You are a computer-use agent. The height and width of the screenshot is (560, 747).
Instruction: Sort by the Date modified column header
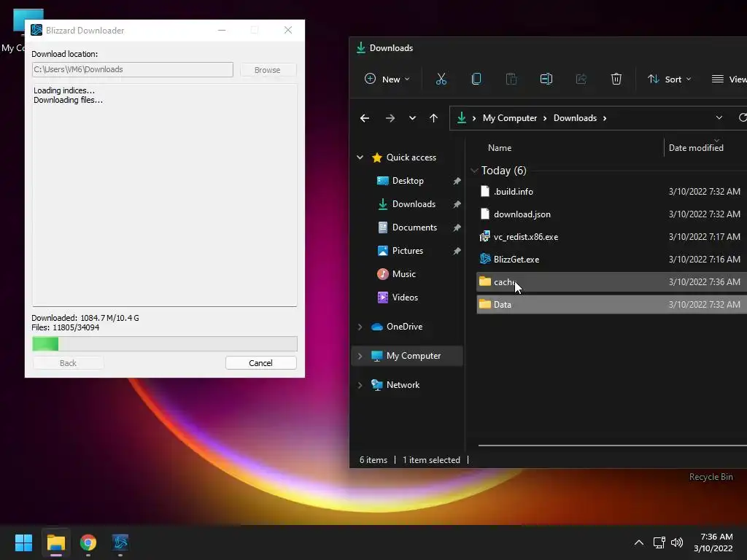click(x=695, y=147)
